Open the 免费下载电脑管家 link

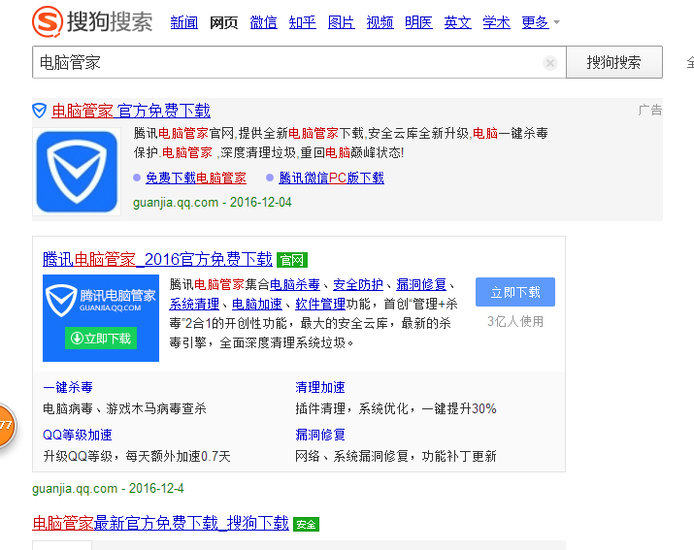click(x=196, y=178)
